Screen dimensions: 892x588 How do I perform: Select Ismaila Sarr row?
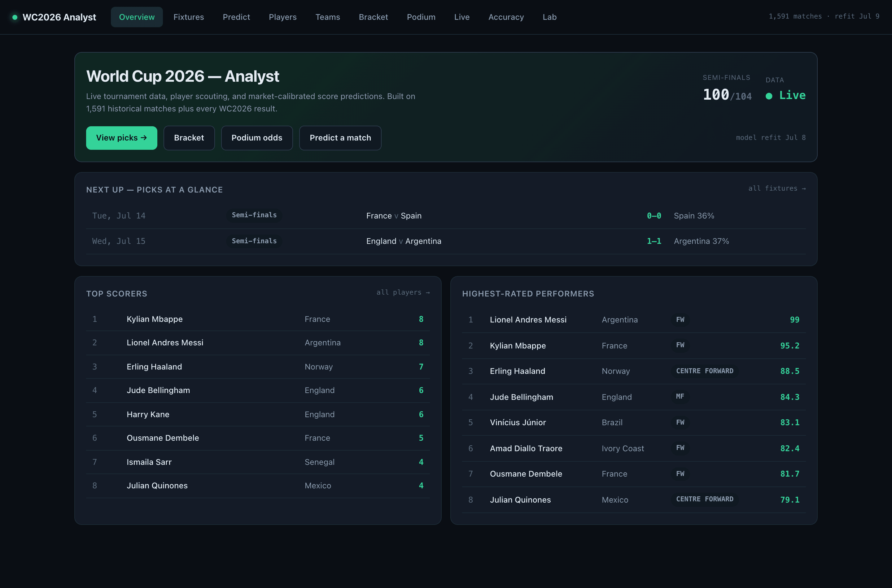pos(258,462)
